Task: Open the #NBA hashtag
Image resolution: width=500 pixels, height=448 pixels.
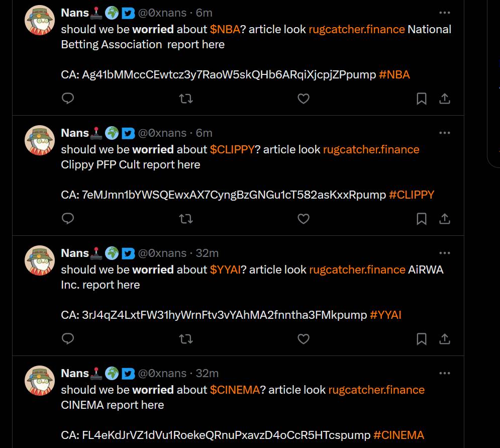Action: pos(394,74)
